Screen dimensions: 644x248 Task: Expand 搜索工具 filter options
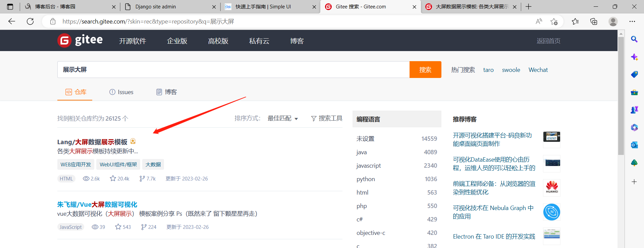click(x=327, y=118)
